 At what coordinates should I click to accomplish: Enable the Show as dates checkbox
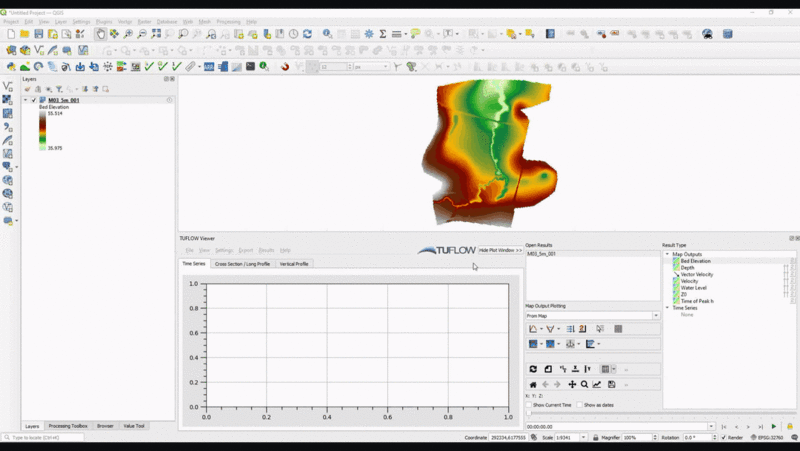[579, 405]
